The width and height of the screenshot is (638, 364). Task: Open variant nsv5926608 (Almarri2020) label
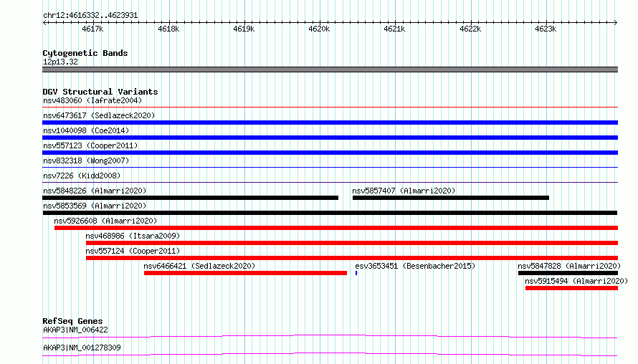105,221
